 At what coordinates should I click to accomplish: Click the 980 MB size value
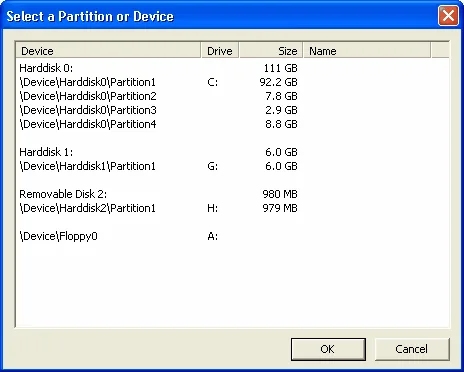(280, 194)
